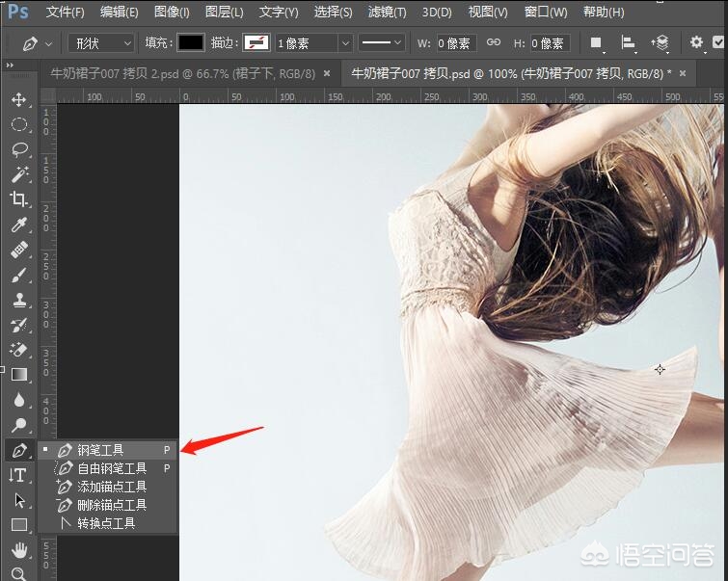Open the 图像(I) menu
This screenshot has height=581, width=728.
172,12
